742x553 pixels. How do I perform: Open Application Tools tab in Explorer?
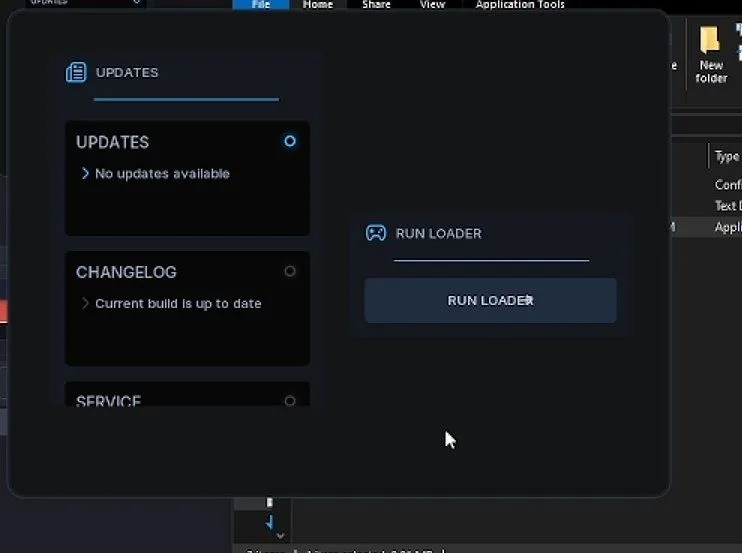point(520,5)
